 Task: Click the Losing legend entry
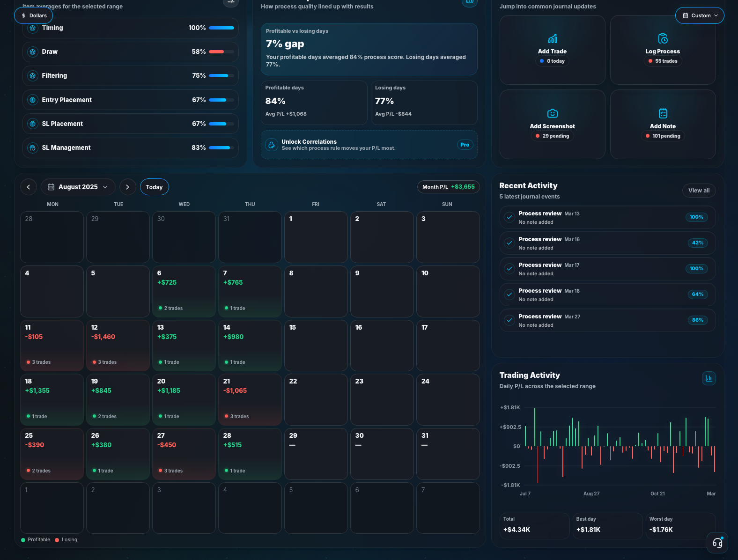(x=66, y=540)
